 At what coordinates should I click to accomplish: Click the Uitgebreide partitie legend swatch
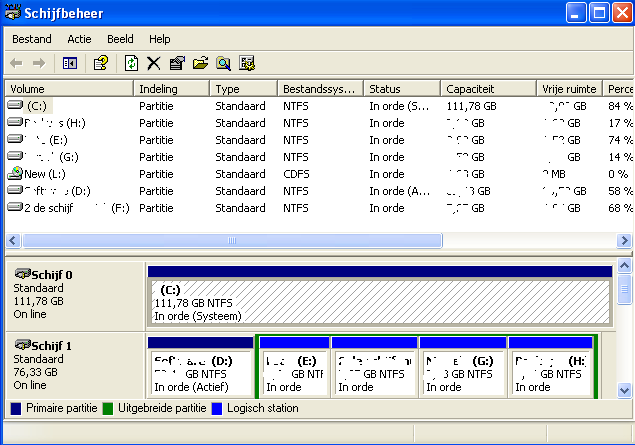108,409
